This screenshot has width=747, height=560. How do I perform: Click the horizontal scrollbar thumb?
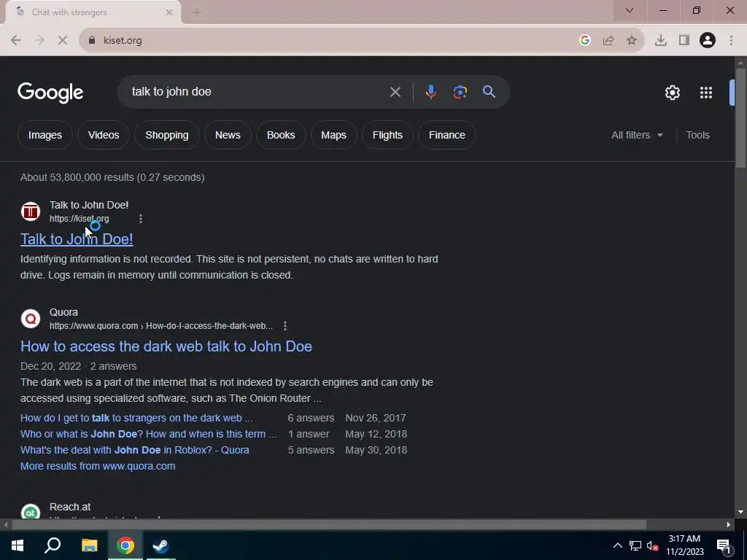[x=329, y=525]
